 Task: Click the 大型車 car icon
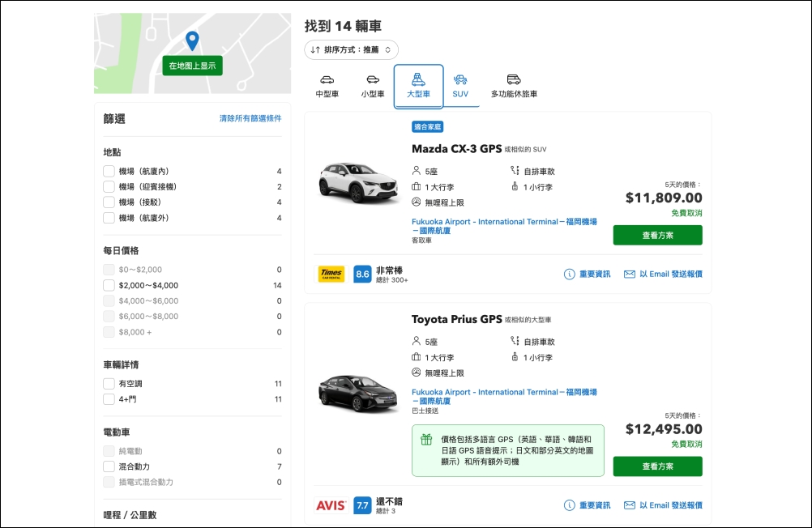[x=418, y=79]
